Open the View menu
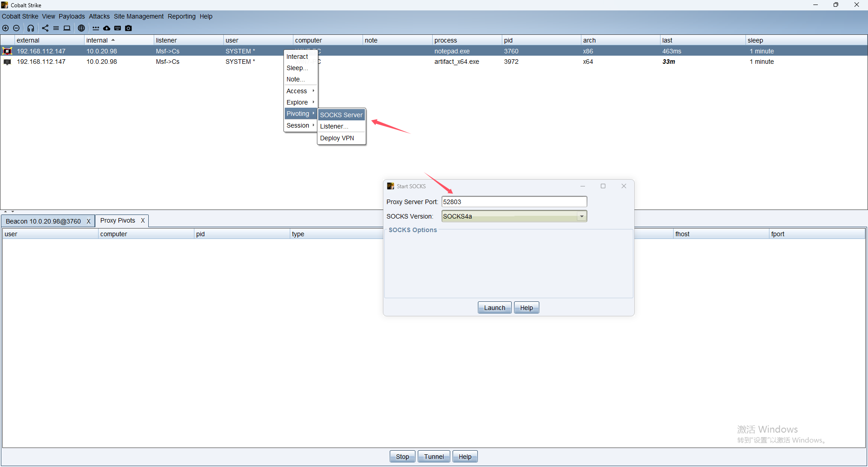This screenshot has height=467, width=868. pos(48,16)
